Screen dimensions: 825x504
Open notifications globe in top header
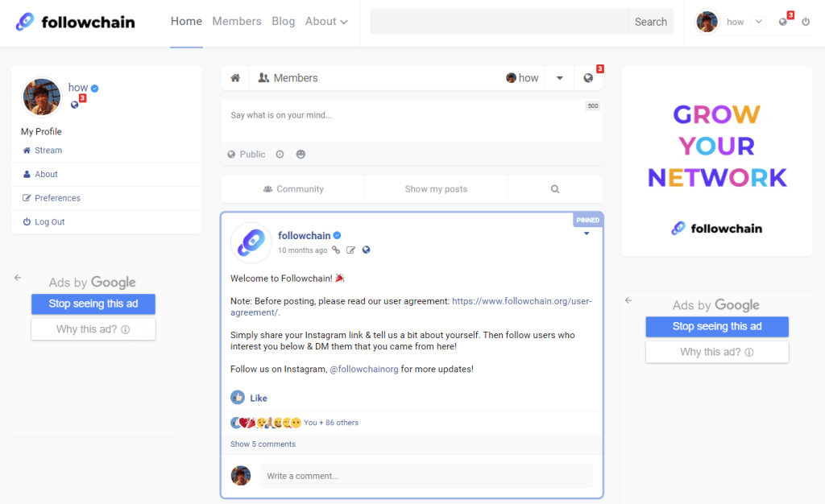pyautogui.click(x=783, y=22)
